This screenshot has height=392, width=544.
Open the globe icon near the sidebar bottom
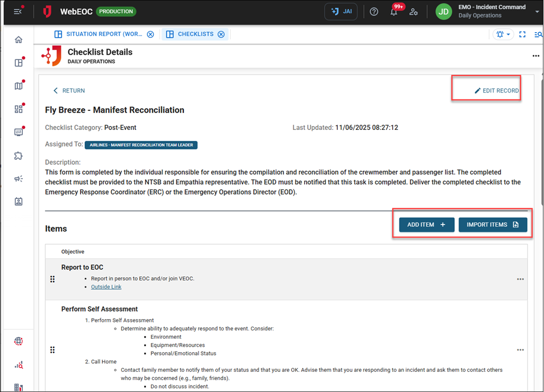18,341
